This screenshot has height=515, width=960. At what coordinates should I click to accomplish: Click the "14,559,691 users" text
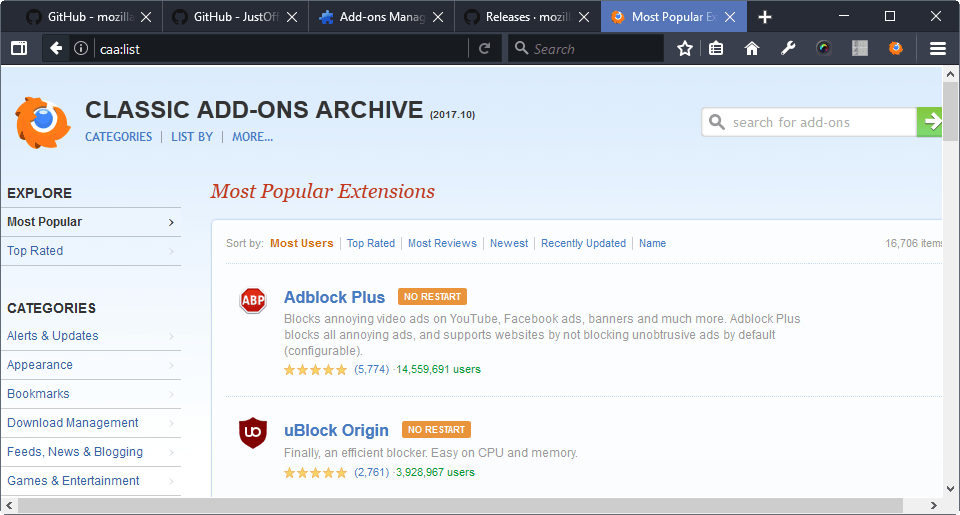[438, 369]
